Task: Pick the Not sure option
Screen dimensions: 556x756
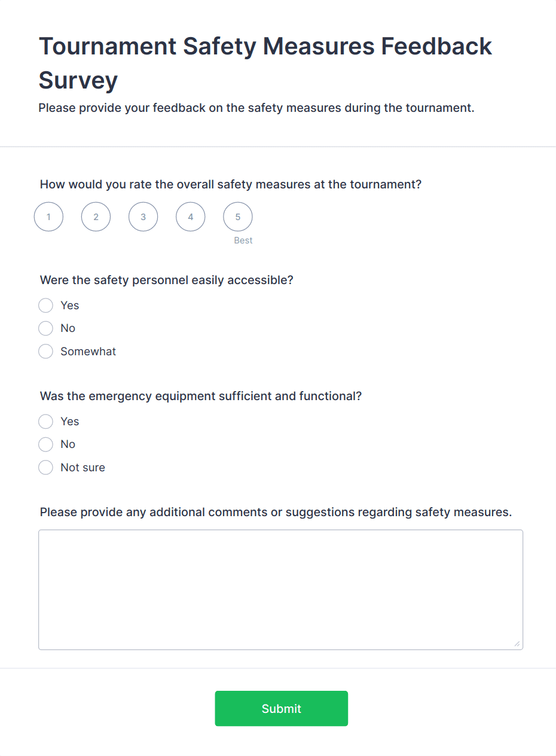Action: pyautogui.click(x=46, y=468)
